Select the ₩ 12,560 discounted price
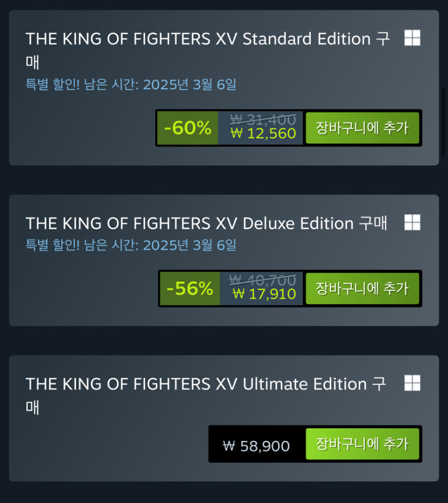Viewport: 448px width, 503px height. click(263, 134)
